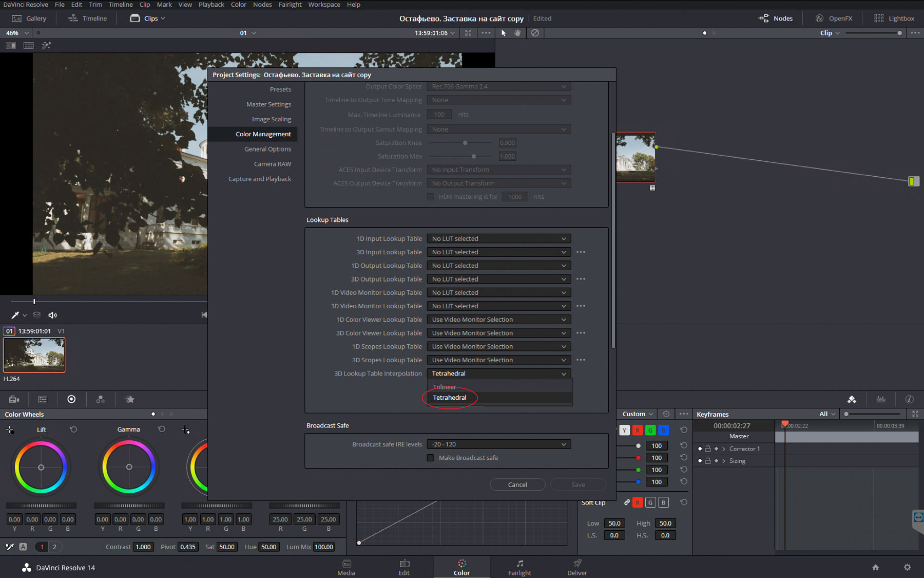This screenshot has width=924, height=578.
Task: Adjust the Gamma color wheel
Action: [x=129, y=467]
